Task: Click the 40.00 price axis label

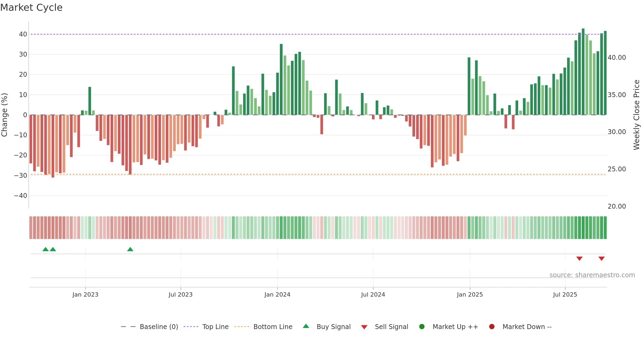Action: 617,57
